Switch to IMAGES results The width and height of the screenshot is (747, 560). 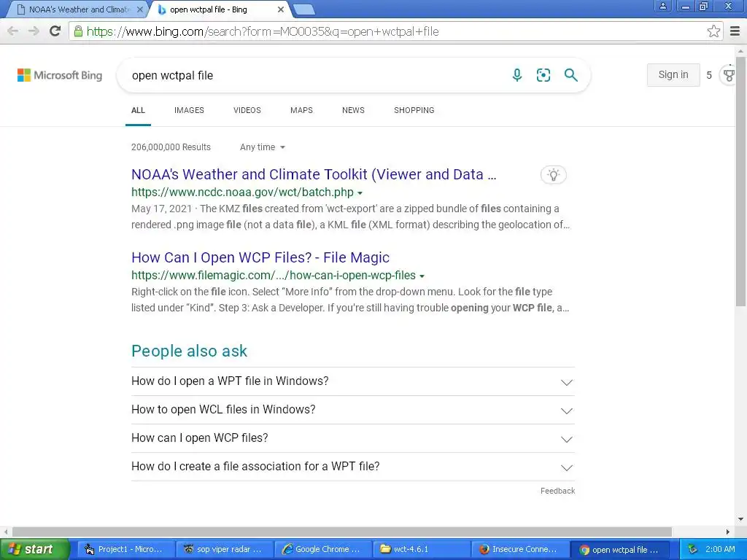189,110
